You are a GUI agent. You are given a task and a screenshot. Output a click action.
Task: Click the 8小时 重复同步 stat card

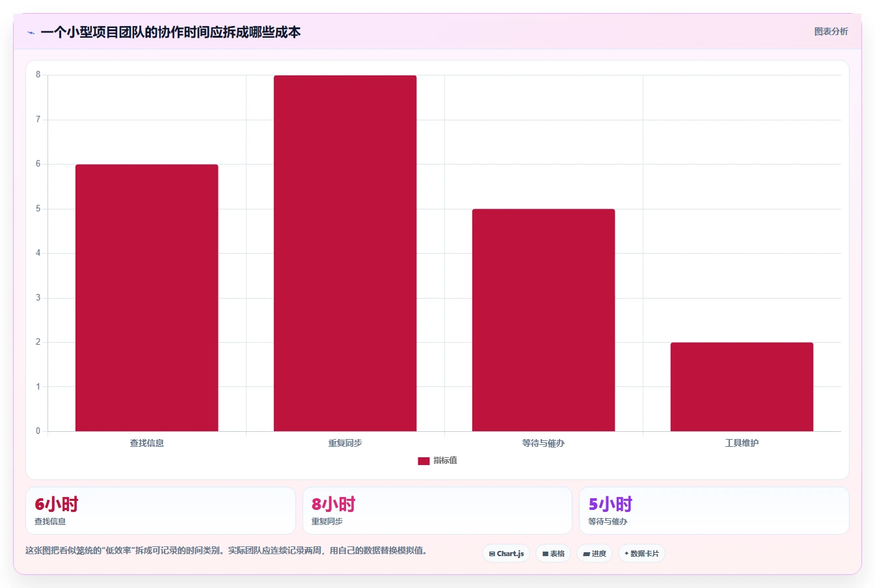437,511
